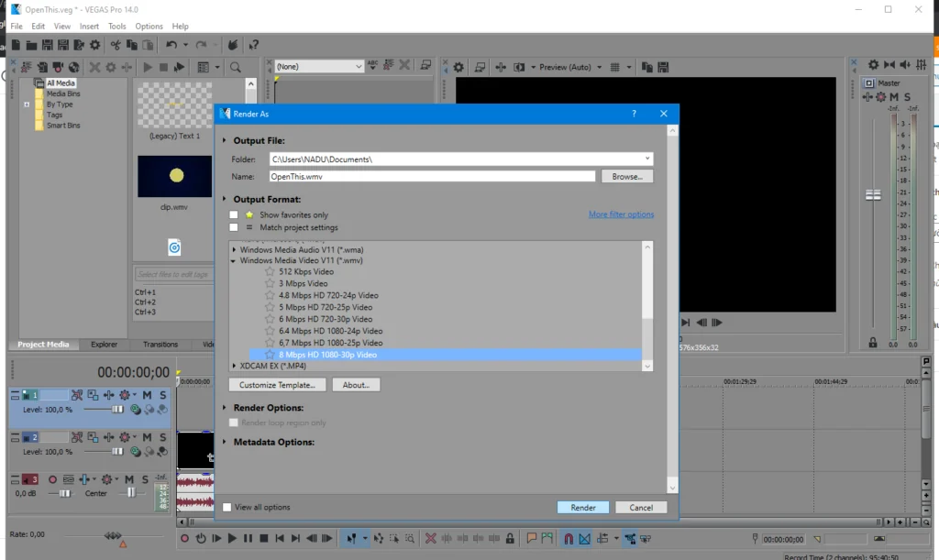Open the Project Media search magnifier
The width and height of the screenshot is (939, 560).
pos(236,67)
